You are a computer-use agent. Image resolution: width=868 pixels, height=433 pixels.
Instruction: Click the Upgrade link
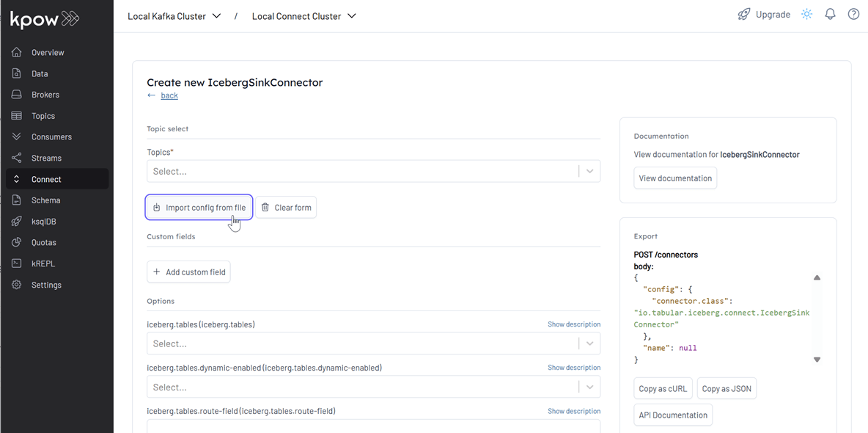coord(773,15)
